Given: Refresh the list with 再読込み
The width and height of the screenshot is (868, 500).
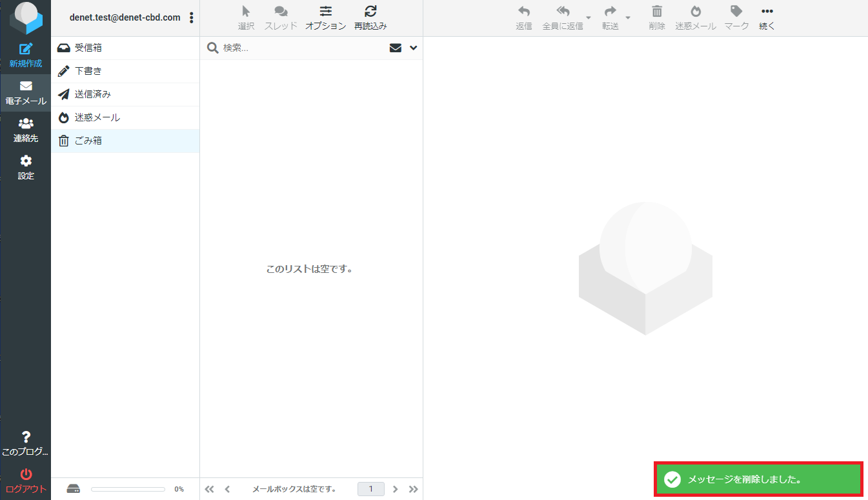Looking at the screenshot, I should [x=370, y=18].
